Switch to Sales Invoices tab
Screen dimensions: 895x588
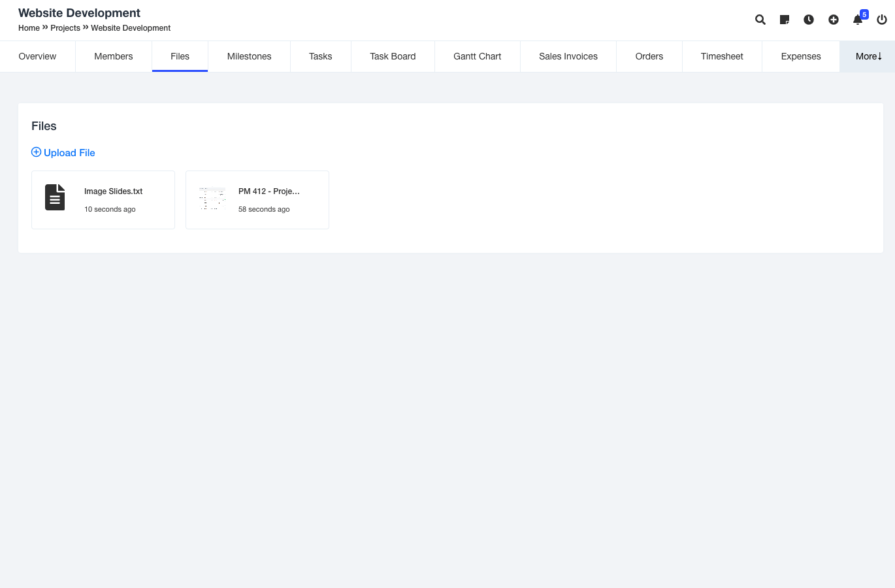568,56
